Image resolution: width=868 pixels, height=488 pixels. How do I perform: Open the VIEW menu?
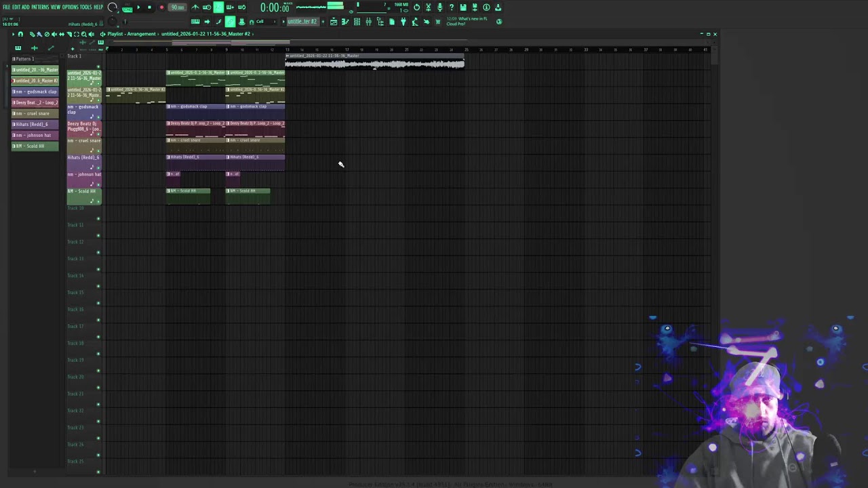click(x=56, y=7)
